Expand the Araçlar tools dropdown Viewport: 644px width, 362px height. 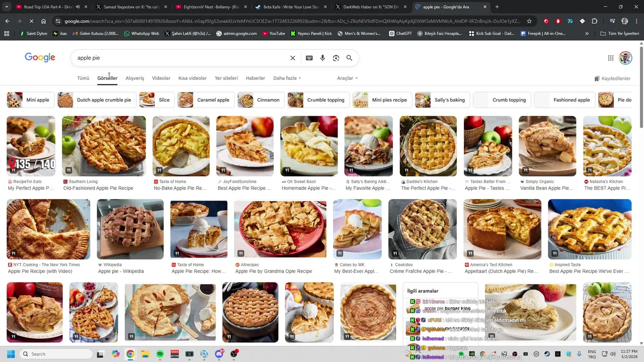(x=347, y=78)
